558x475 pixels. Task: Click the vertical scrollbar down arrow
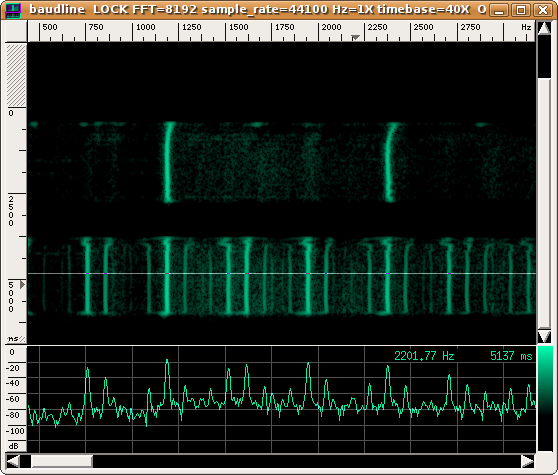click(x=544, y=336)
